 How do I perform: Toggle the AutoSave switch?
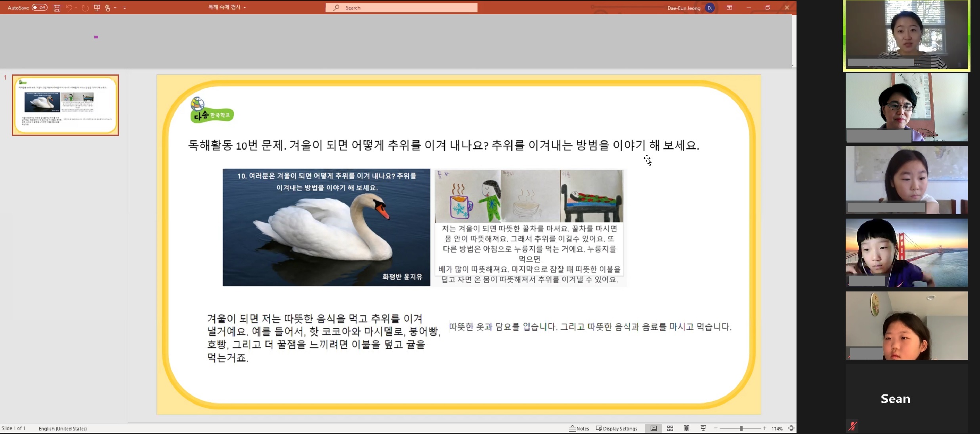tap(39, 8)
